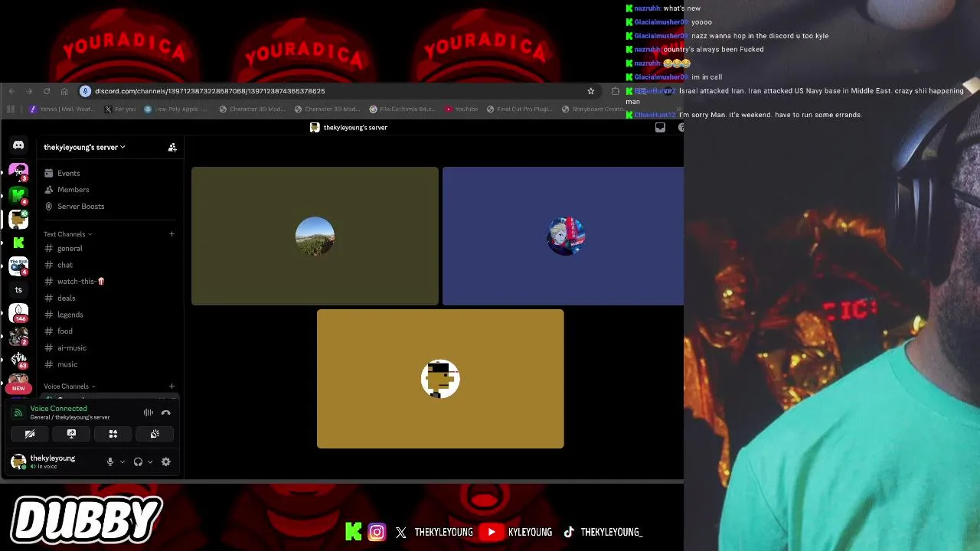Bookmark this page with star icon

pyautogui.click(x=591, y=91)
